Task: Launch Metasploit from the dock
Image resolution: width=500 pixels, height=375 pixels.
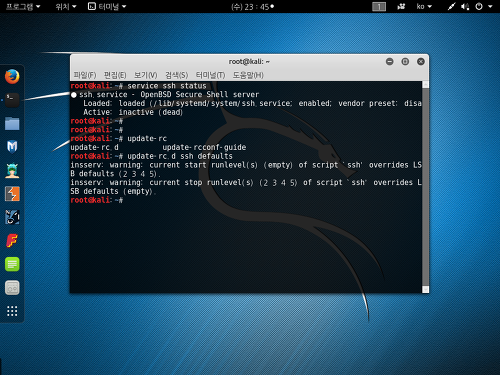Action: 12,147
